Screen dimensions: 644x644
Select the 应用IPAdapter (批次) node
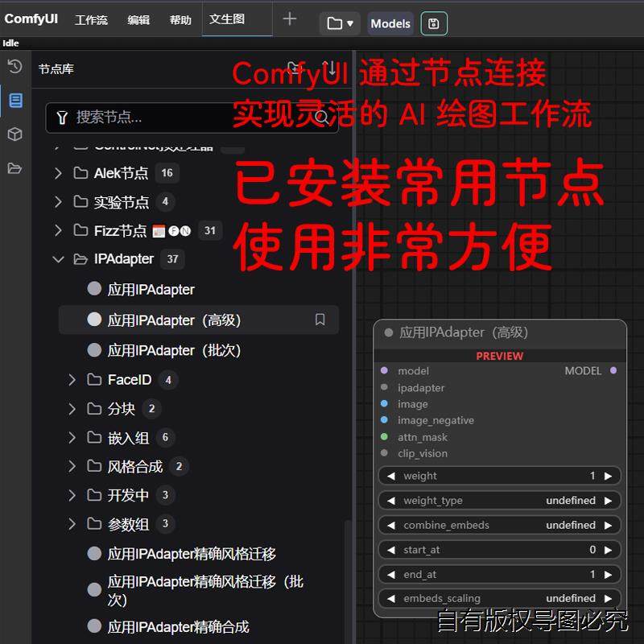[198, 350]
